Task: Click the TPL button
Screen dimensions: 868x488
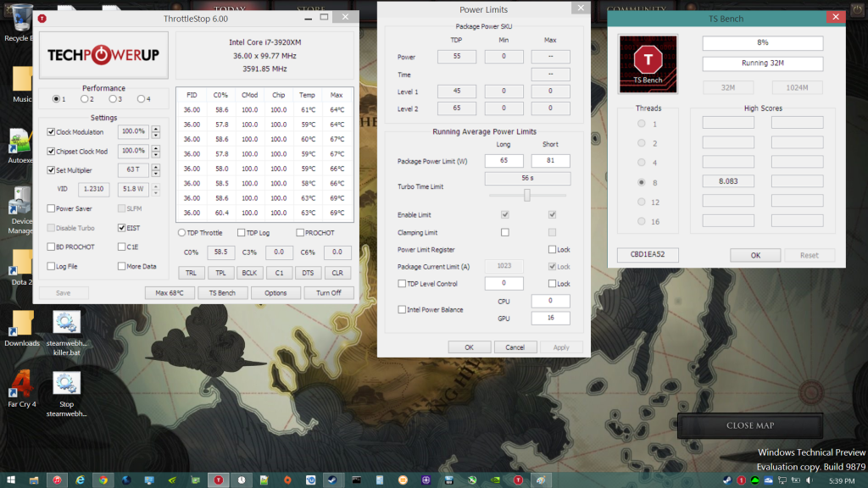Action: point(220,273)
